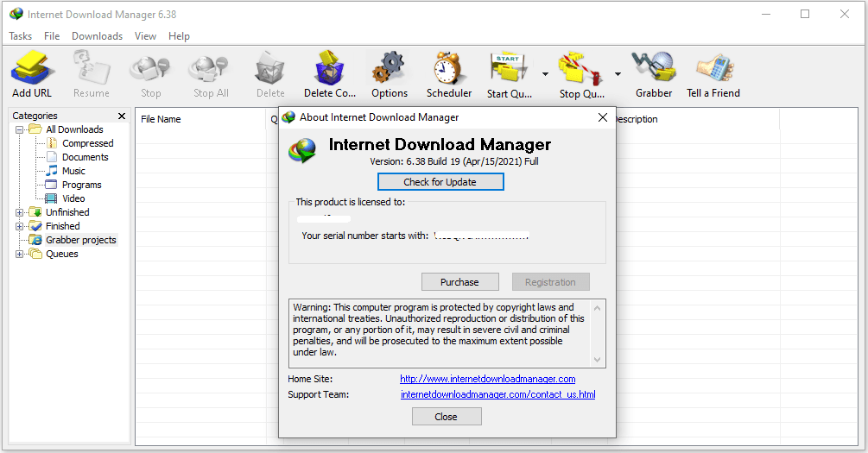Close the Categories panel
Image resolution: width=868 pixels, height=453 pixels.
[x=122, y=116]
